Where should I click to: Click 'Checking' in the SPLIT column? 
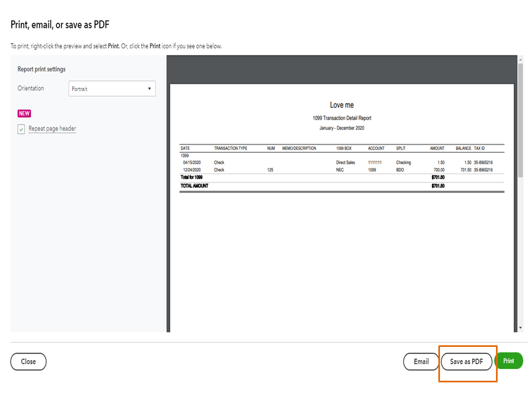click(403, 162)
